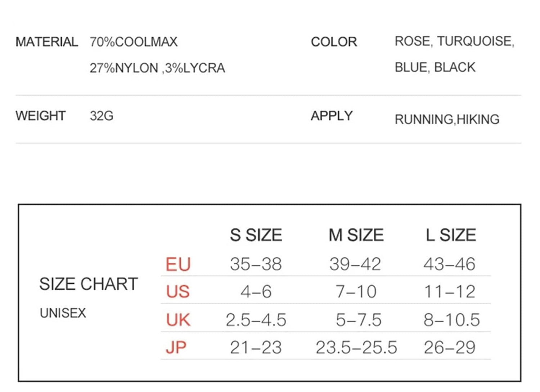The height and width of the screenshot is (392, 540).
Task: Click the red US row label
Action: (178, 292)
